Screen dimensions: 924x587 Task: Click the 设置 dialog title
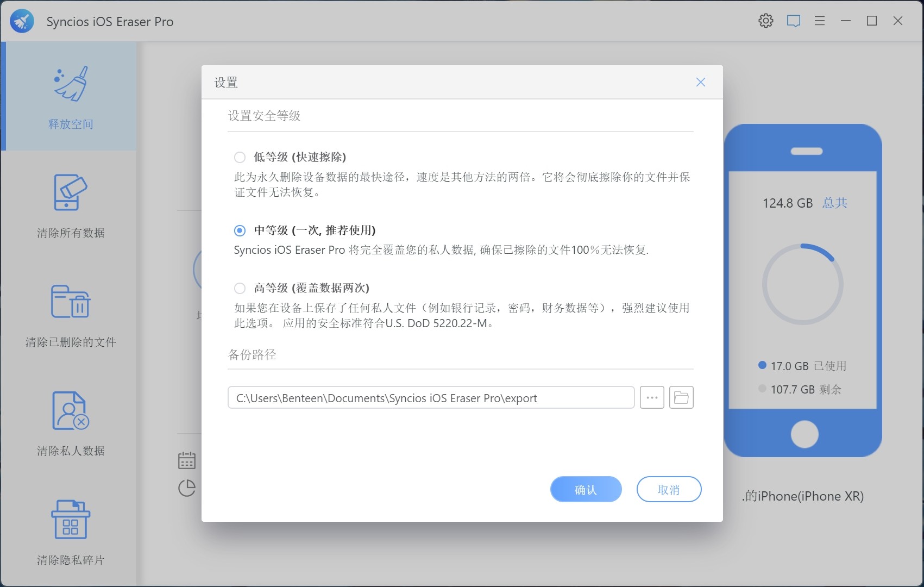point(226,83)
